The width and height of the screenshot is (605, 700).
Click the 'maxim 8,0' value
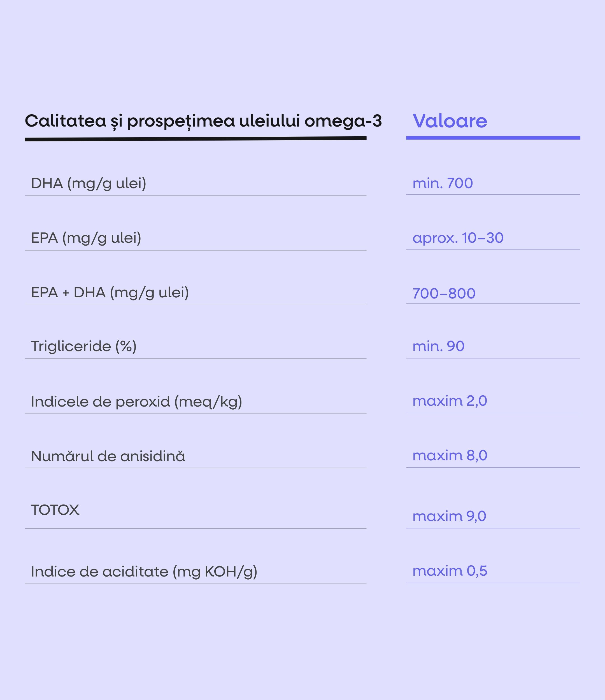pos(450,455)
